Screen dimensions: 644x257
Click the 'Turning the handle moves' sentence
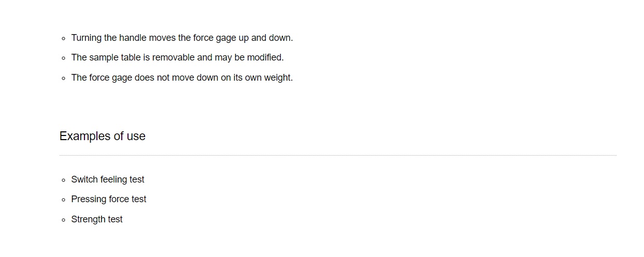tap(182, 38)
